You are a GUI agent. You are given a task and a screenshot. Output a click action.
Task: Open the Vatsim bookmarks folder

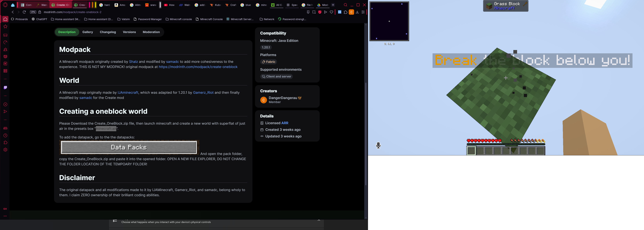tap(123, 19)
